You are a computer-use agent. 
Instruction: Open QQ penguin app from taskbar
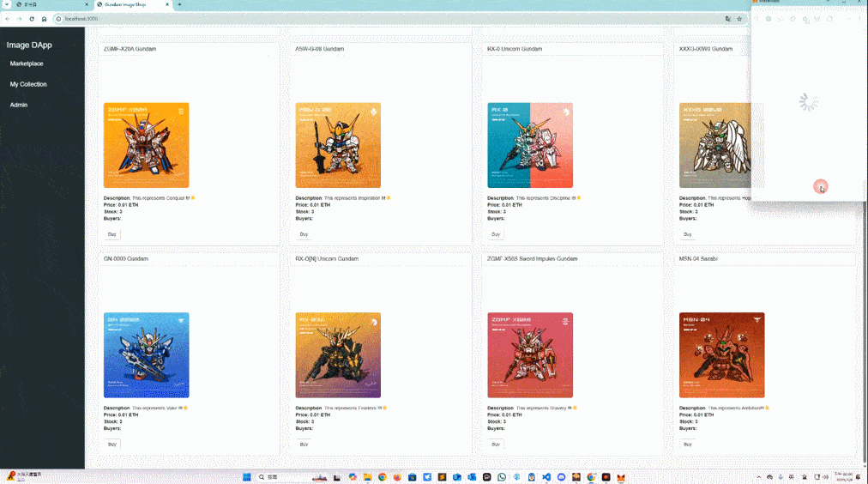pyautogui.click(x=532, y=477)
